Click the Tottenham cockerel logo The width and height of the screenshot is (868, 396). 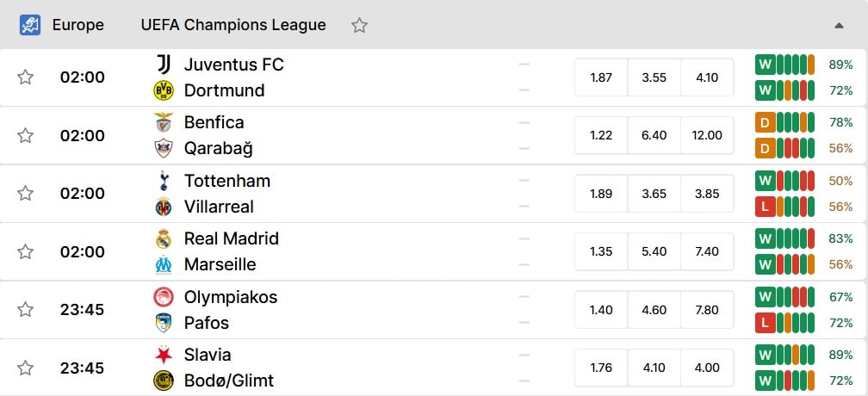click(164, 181)
